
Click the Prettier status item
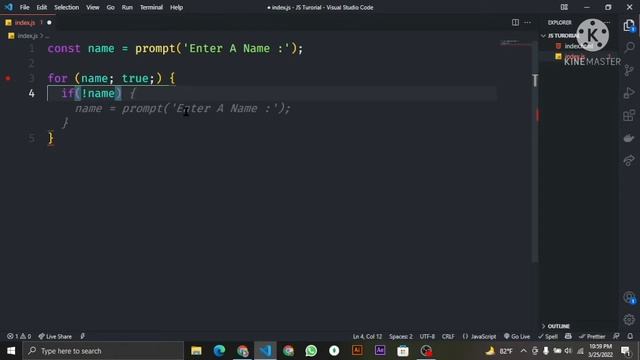click(592, 336)
